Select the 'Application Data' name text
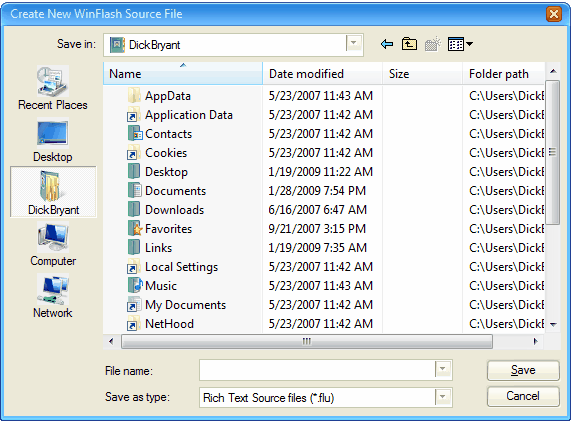This screenshot has width=571, height=421. tap(189, 115)
